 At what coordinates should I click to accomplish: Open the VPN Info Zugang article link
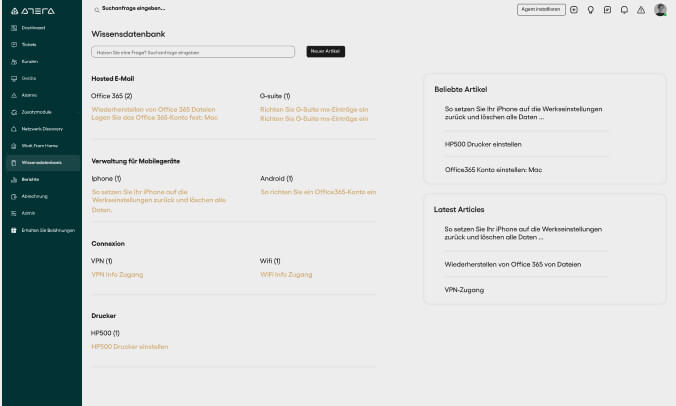coord(117,275)
